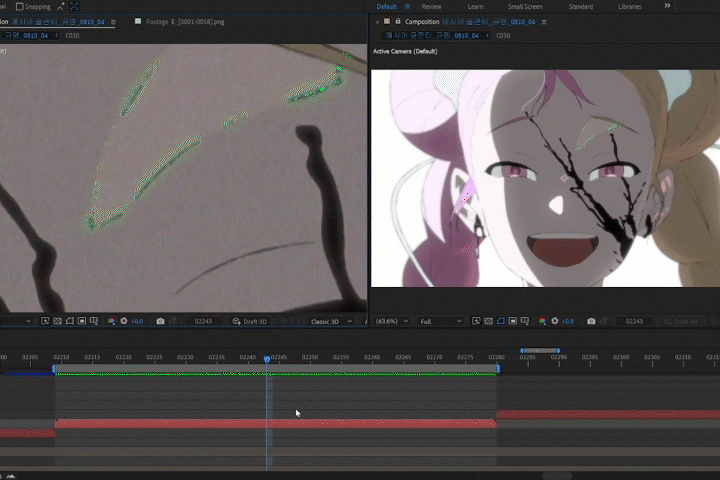Adjust exposure value +0.0 in right viewer
Viewport: 720px width, 480px height.
[568, 322]
